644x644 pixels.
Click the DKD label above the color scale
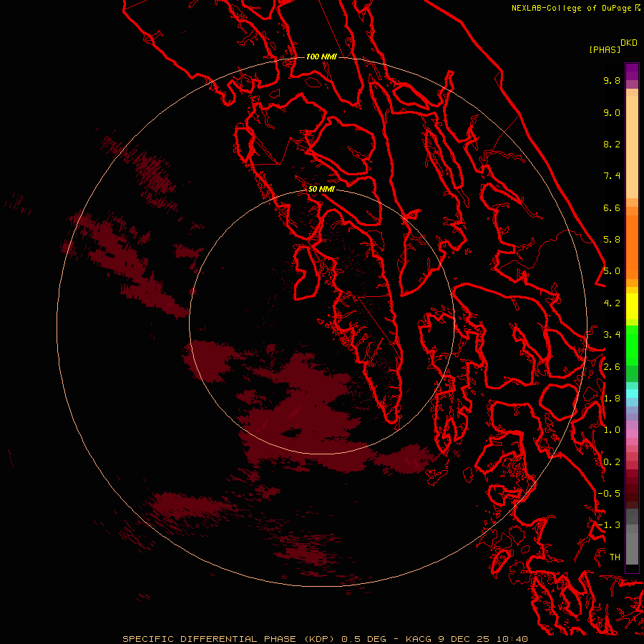[629, 43]
